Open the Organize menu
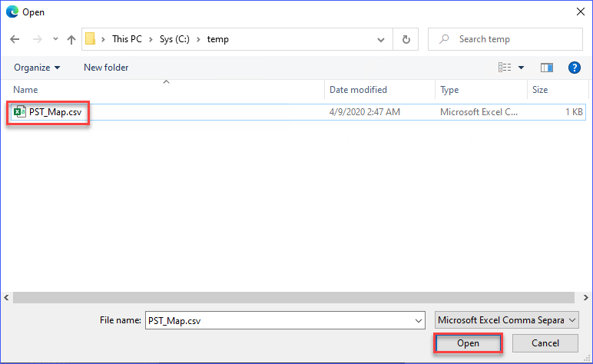The width and height of the screenshot is (593, 364). [x=37, y=68]
